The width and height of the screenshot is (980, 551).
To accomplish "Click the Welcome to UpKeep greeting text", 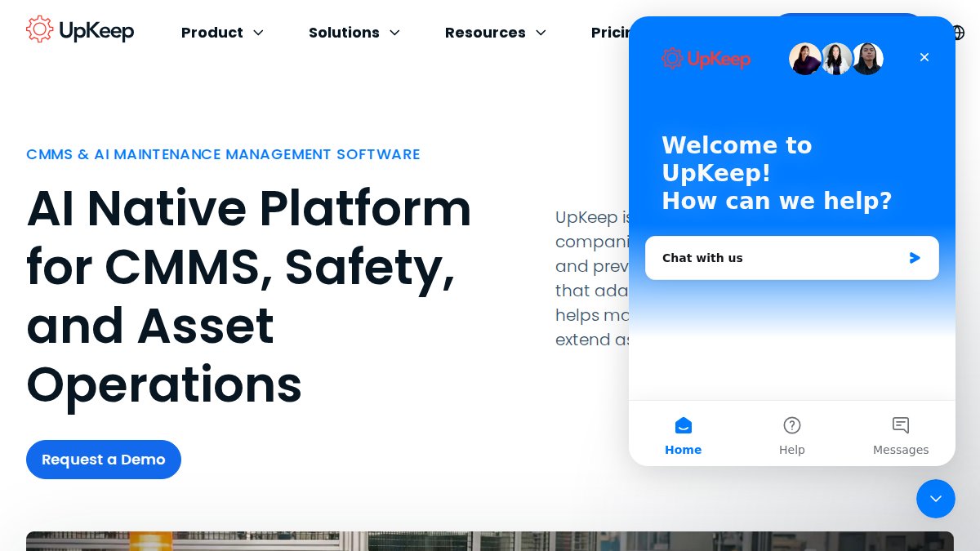I will click(x=777, y=173).
